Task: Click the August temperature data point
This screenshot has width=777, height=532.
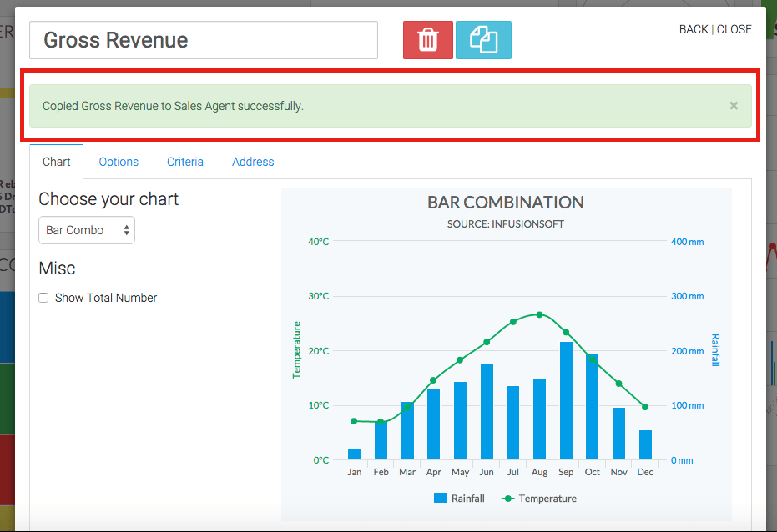Action: click(x=540, y=314)
